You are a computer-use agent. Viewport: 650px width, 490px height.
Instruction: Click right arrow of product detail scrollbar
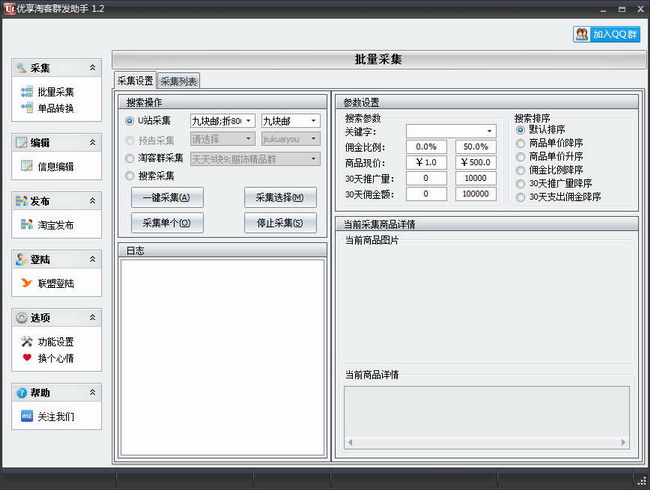pyautogui.click(x=623, y=442)
